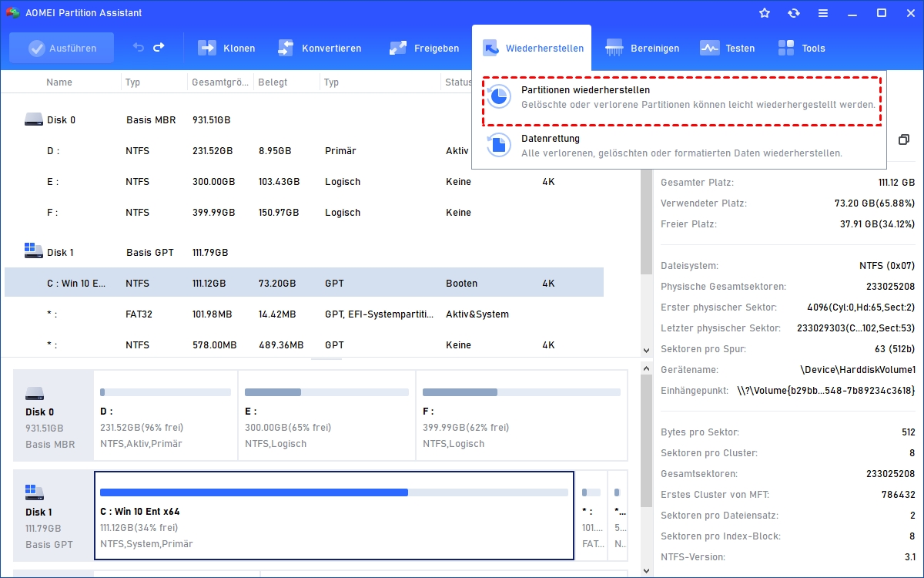
Task: Click the Tools grid icon
Action: pyautogui.click(x=786, y=48)
